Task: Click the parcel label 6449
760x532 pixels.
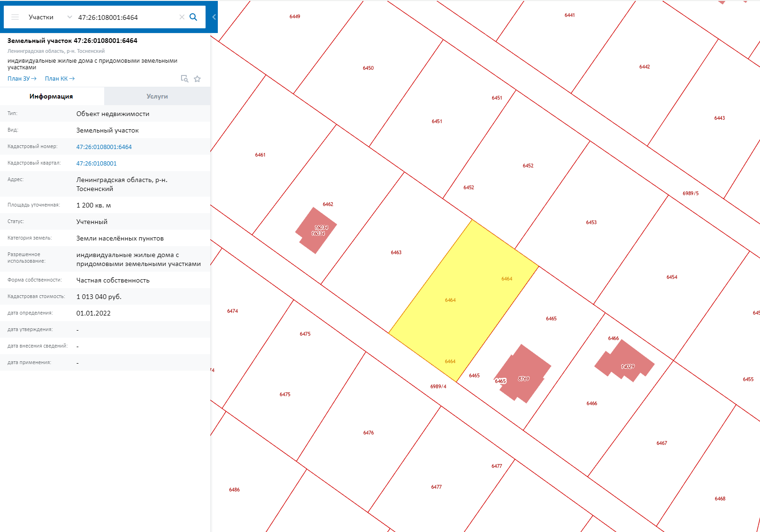Action: (295, 17)
